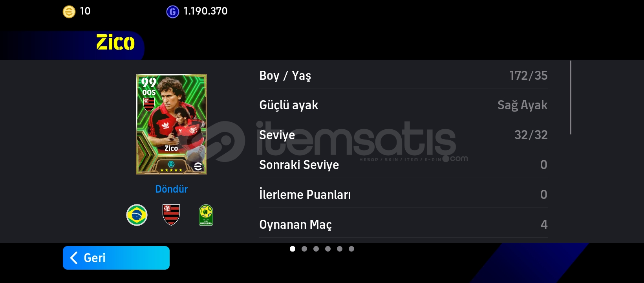
Task: Select the Flamengo club crest
Action: [x=171, y=215]
